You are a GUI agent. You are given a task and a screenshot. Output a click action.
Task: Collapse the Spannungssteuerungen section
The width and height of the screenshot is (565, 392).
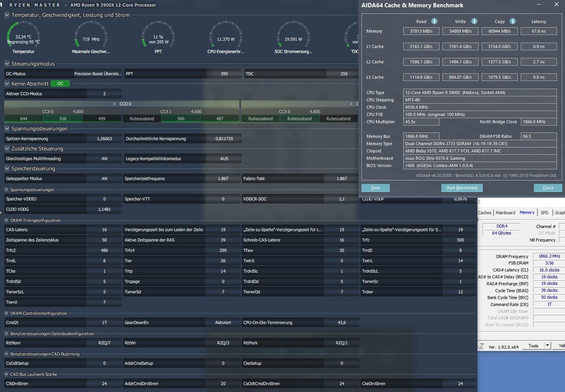[7, 129]
